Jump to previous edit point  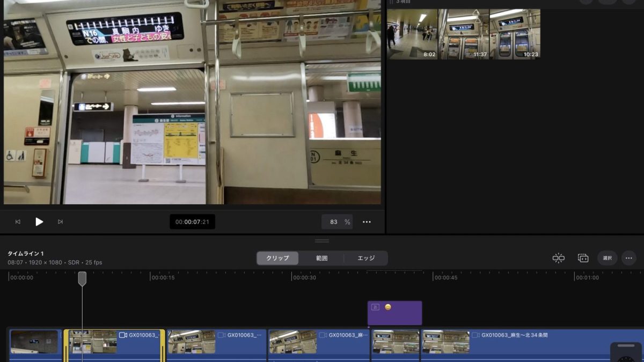(18, 222)
